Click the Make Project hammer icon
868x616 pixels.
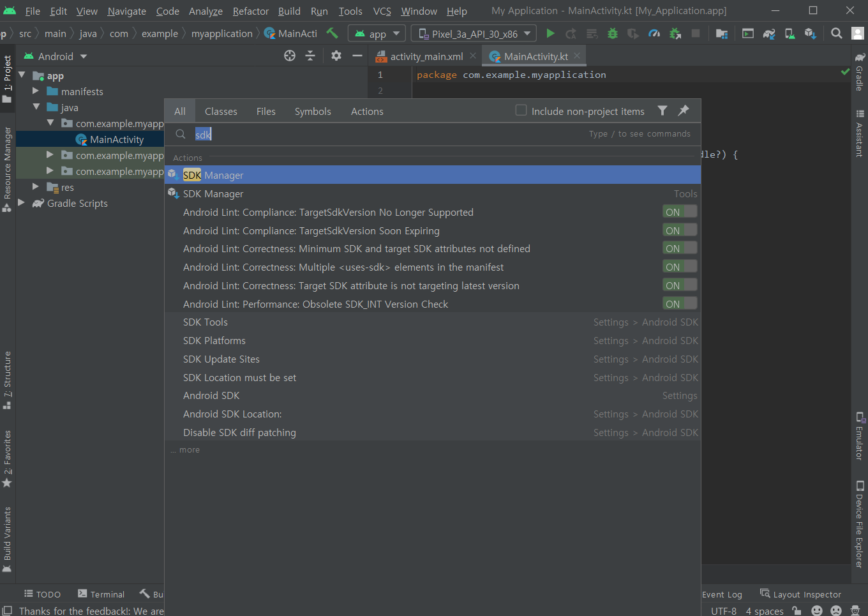point(332,33)
